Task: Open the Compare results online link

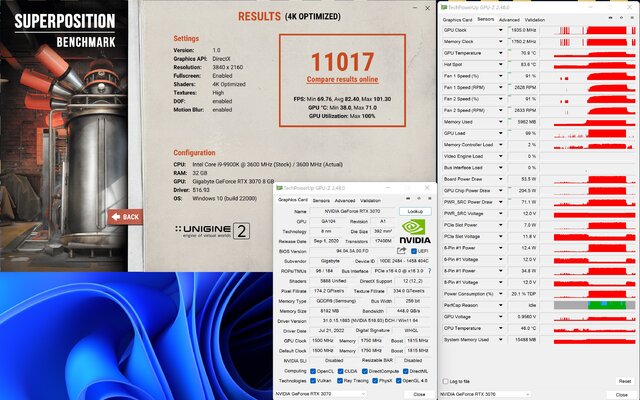Action: [x=342, y=79]
